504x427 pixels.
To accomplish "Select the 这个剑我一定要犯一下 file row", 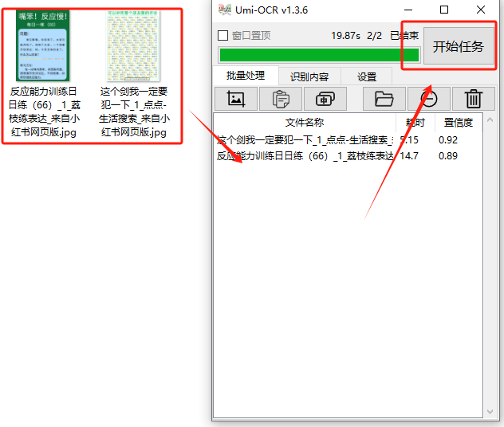I will (x=305, y=140).
